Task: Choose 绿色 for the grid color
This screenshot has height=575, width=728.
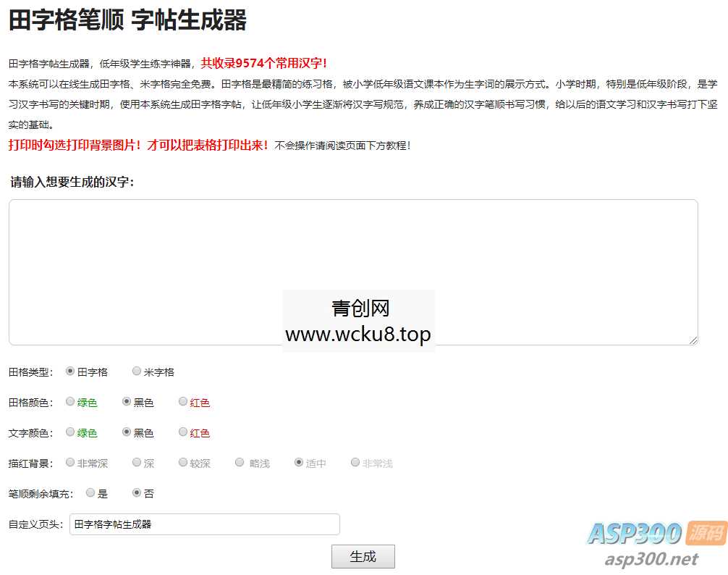Action: click(70, 402)
